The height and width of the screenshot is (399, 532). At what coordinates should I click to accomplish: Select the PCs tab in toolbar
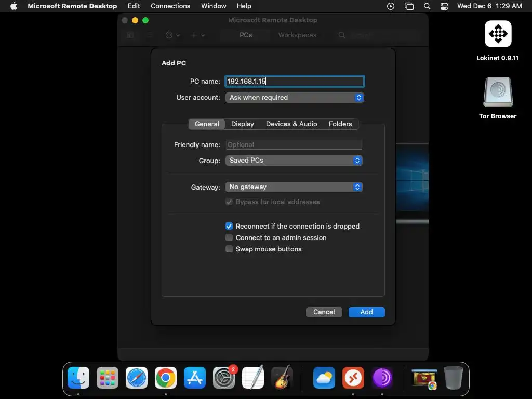point(246,35)
